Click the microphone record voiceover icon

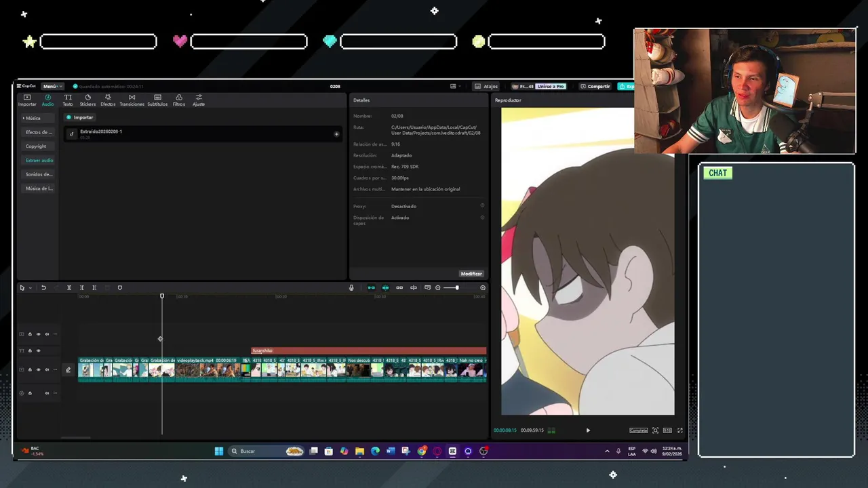pos(351,288)
